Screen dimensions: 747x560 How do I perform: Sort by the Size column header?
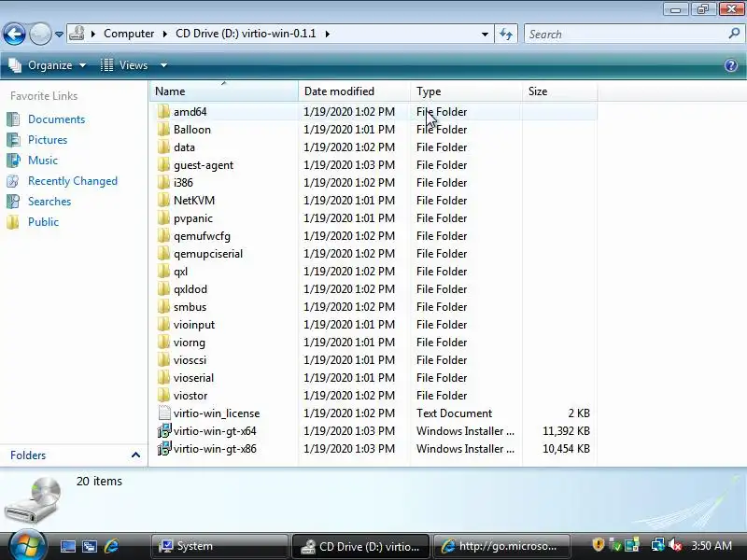(x=559, y=91)
